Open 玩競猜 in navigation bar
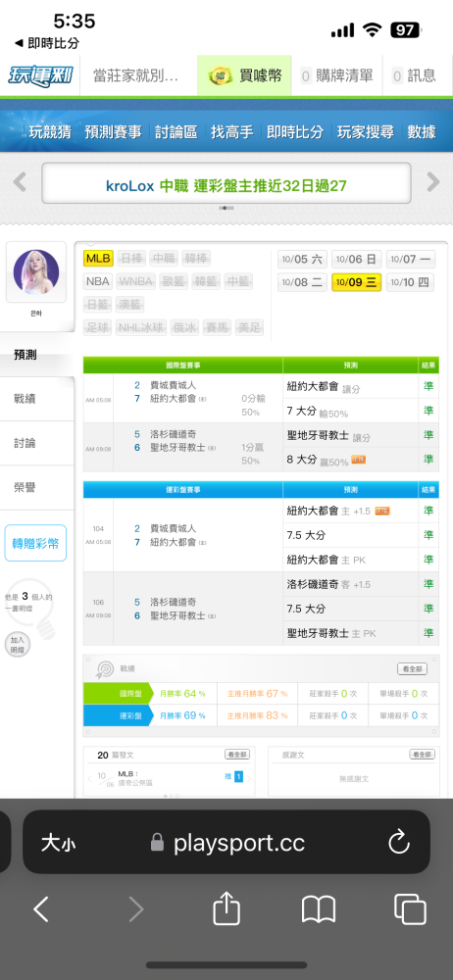 tap(50, 132)
